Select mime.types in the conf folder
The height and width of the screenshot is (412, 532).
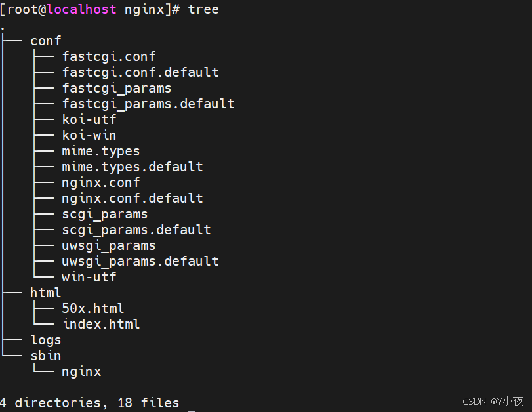click(101, 152)
